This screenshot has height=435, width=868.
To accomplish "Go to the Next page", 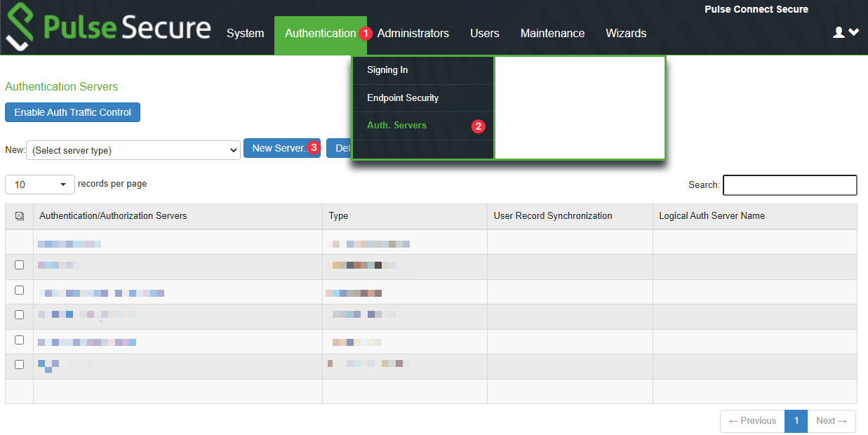I will pos(832,421).
